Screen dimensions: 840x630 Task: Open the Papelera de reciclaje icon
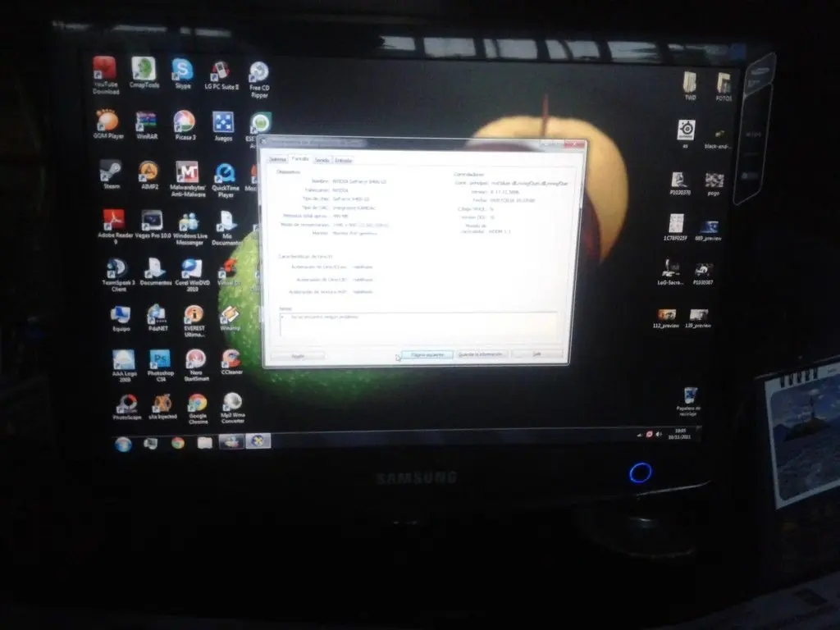coord(689,402)
